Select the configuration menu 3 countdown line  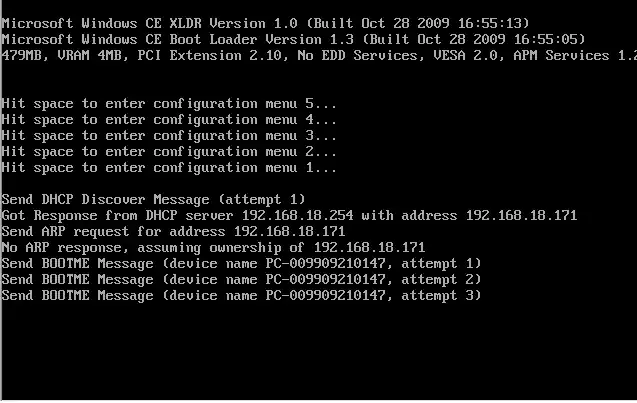[x=169, y=135]
